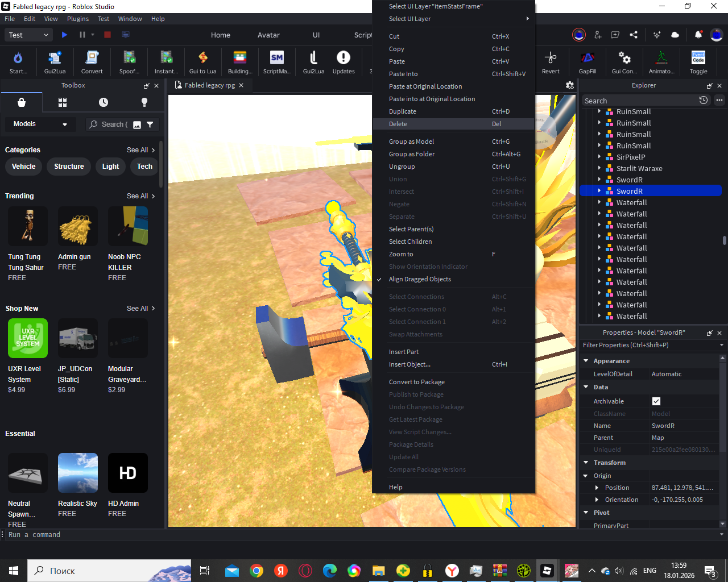Viewport: 728px width, 582px height.
Task: Open the Gui to Lua plugin
Action: click(x=202, y=62)
